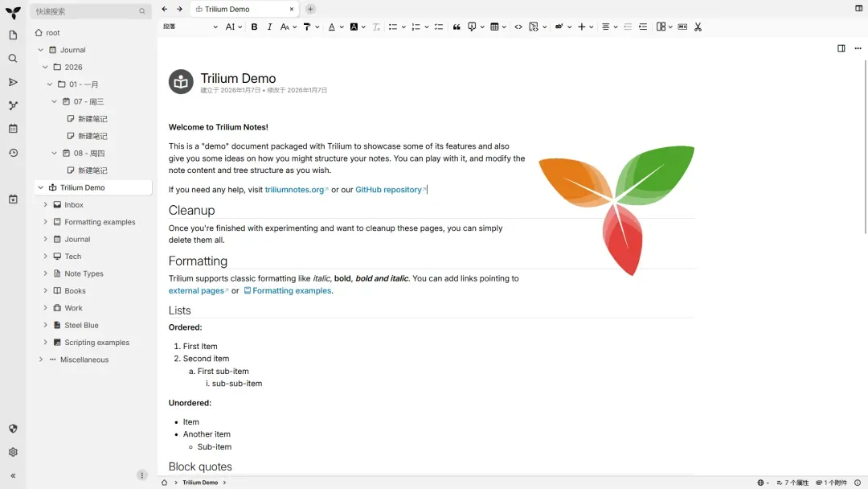Open the bulleted list style dropdown
The width and height of the screenshot is (868, 489).
pos(403,27)
